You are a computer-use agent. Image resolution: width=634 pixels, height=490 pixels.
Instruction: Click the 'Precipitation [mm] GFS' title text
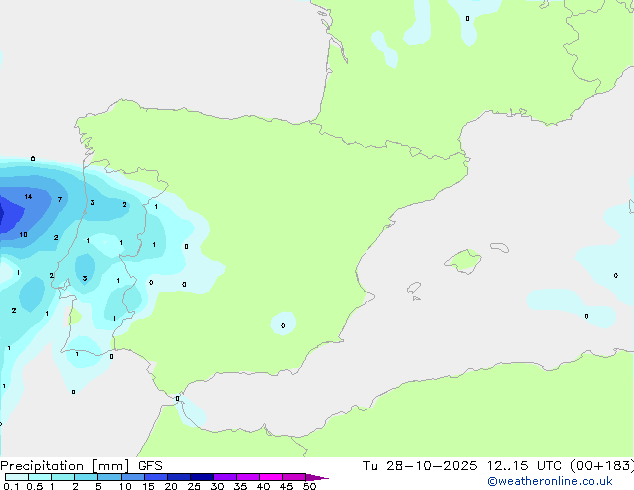(x=81, y=466)
